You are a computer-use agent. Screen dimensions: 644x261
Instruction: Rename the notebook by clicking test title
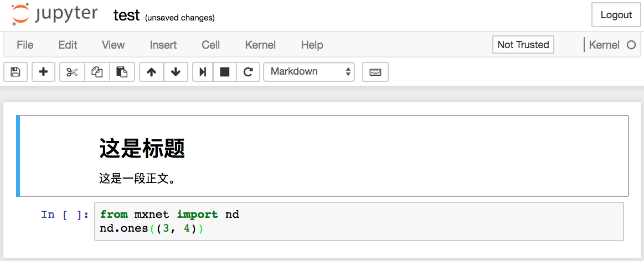click(126, 15)
